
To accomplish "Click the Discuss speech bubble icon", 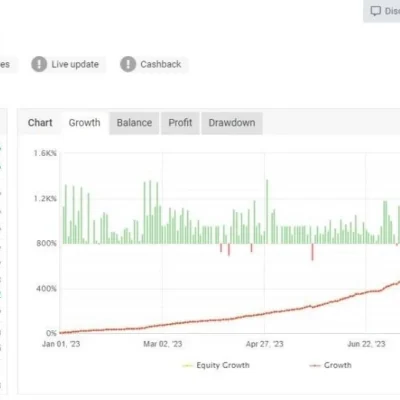I will 376,11.
